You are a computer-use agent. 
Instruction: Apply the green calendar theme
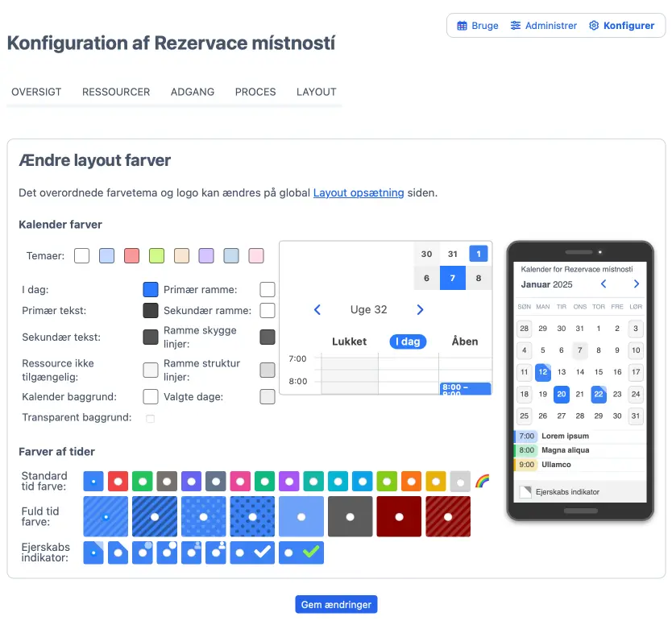(x=156, y=256)
